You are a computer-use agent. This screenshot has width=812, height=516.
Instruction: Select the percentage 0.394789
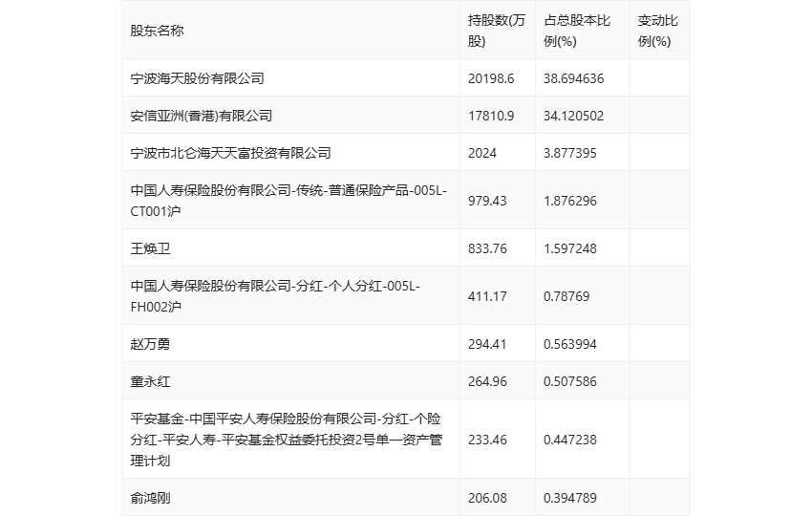tap(570, 498)
